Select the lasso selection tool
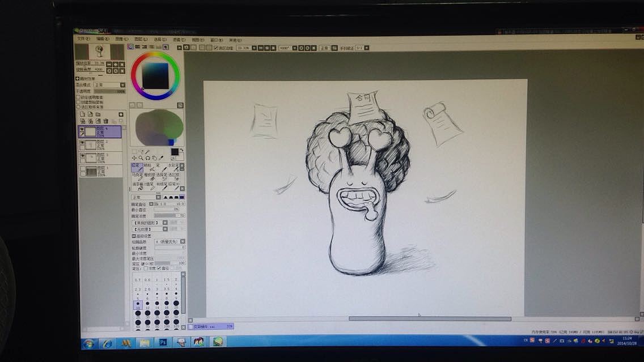Viewport: 644px width, 362px height. click(x=141, y=151)
